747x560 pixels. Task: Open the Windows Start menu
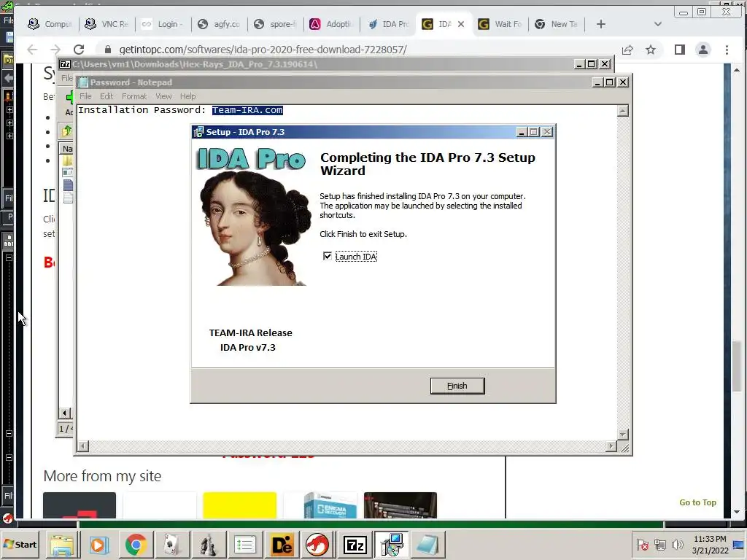[x=20, y=544]
